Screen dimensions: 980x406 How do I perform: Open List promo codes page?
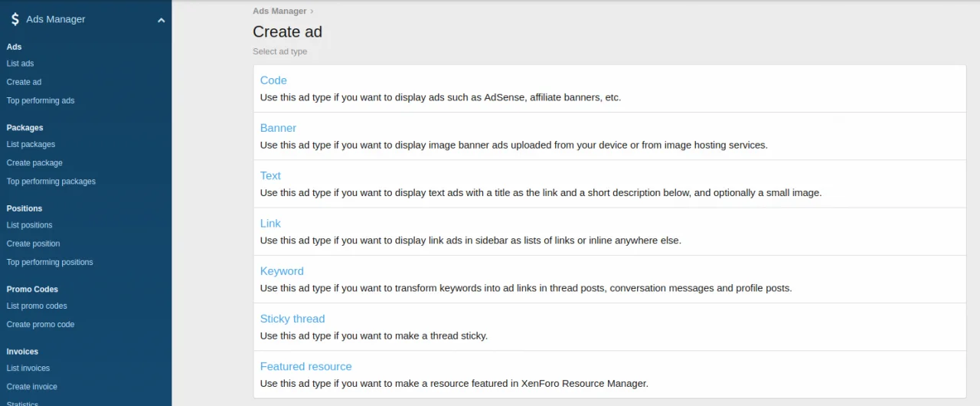point(37,306)
